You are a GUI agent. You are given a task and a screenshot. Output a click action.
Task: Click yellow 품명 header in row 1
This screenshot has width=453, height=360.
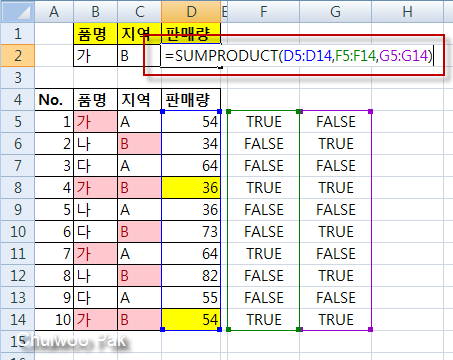point(95,34)
